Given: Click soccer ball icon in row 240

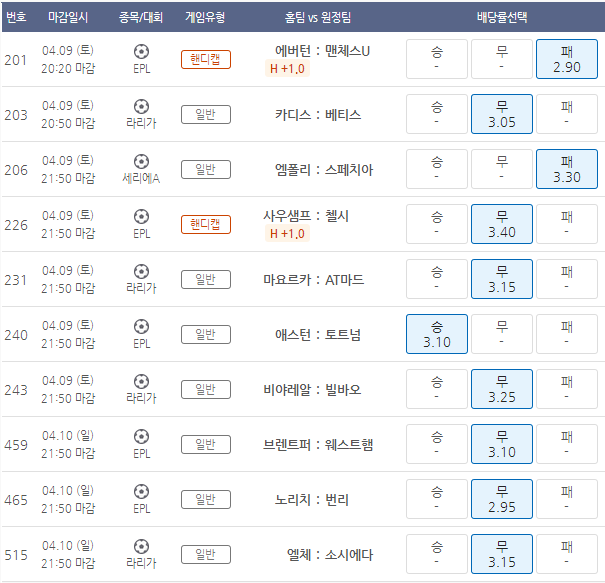Looking at the screenshot, I should pyautogui.click(x=141, y=326).
